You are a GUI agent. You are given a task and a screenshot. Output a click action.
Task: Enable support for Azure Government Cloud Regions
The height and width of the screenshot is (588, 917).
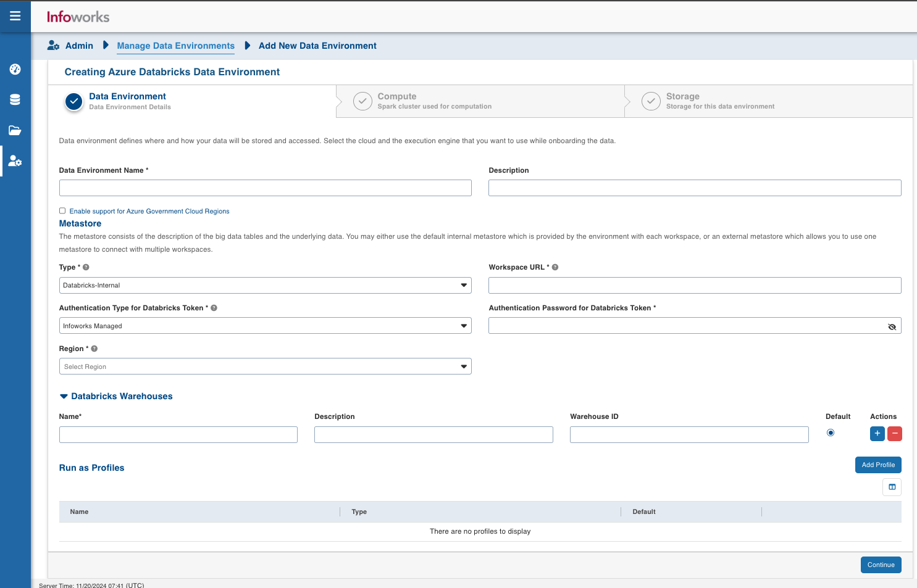point(62,211)
